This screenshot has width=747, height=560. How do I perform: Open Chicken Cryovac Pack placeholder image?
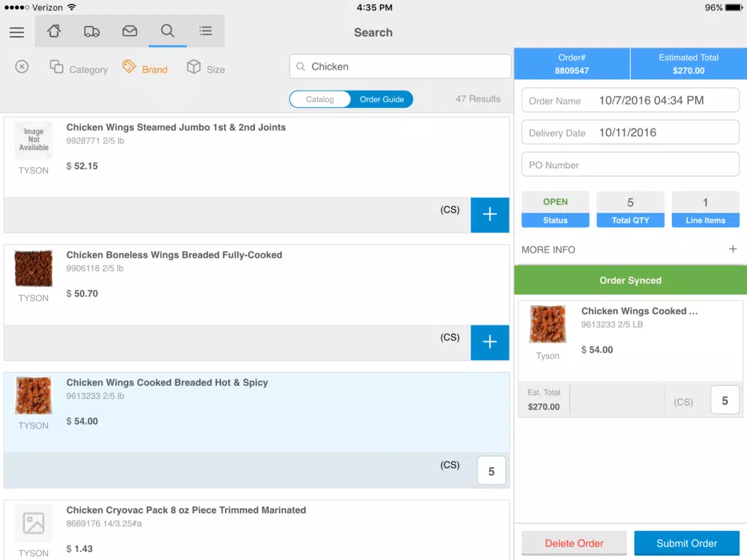tap(34, 523)
